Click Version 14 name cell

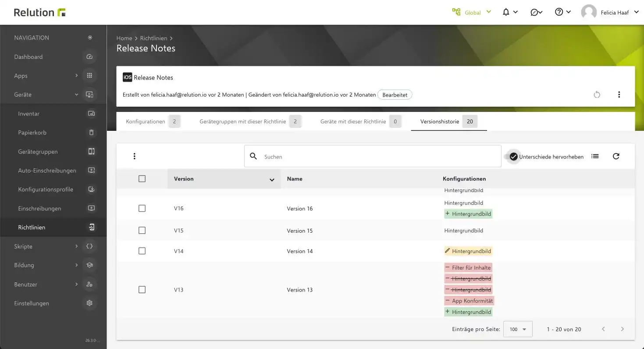(300, 251)
